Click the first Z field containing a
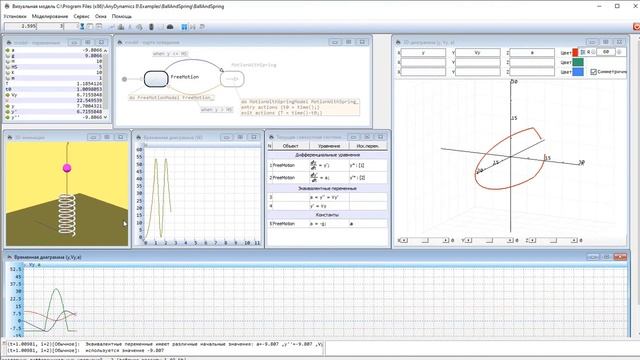This screenshot has width=640, height=360. click(532, 53)
